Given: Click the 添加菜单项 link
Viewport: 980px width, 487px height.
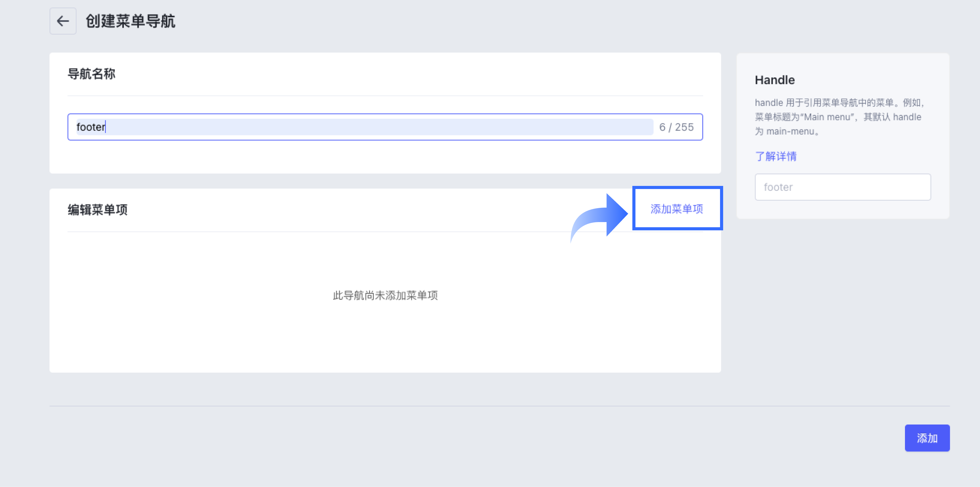Looking at the screenshot, I should [x=676, y=209].
